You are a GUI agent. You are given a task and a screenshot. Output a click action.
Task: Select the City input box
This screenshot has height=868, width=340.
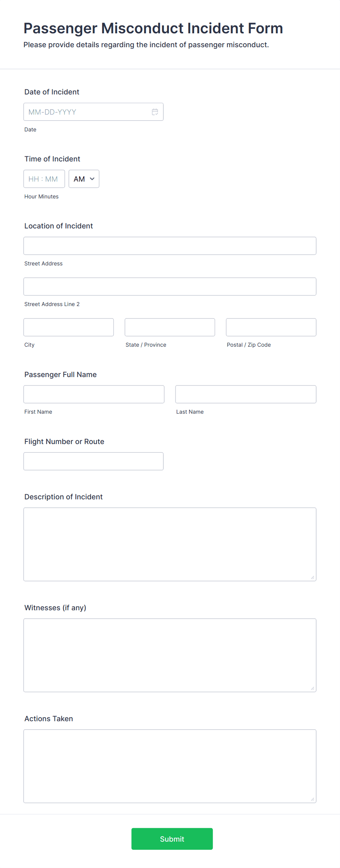point(69,327)
